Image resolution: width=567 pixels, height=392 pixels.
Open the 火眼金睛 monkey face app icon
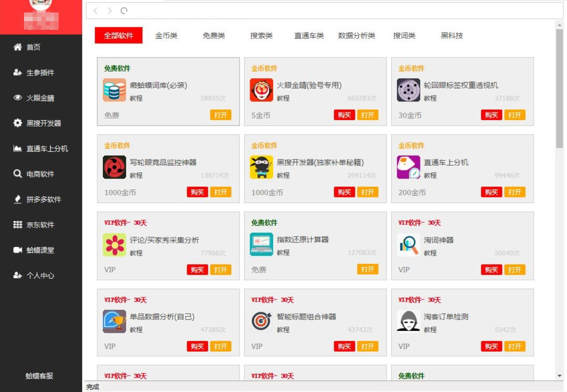(x=262, y=90)
